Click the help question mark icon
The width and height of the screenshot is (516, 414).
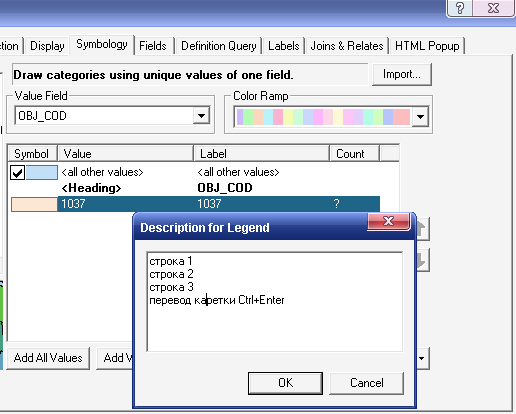point(460,7)
